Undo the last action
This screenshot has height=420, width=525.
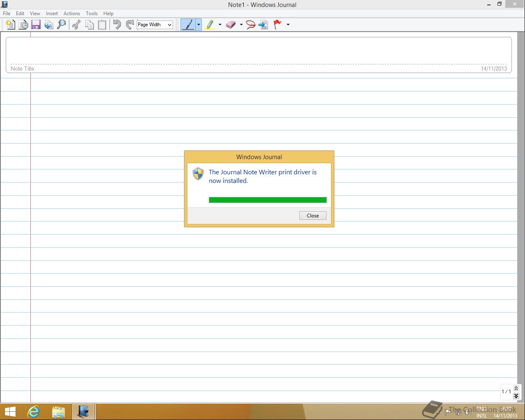(x=117, y=25)
